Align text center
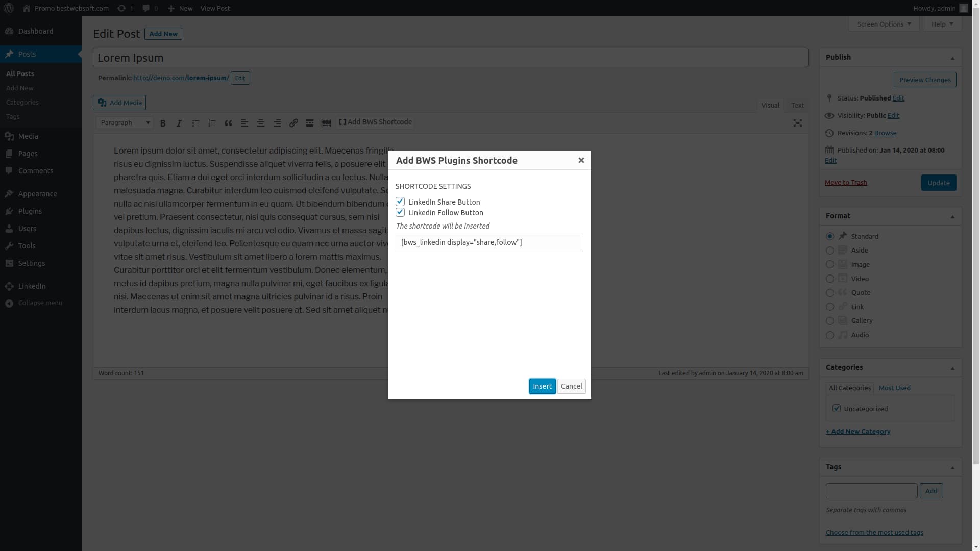The height and width of the screenshot is (551, 980). click(261, 123)
